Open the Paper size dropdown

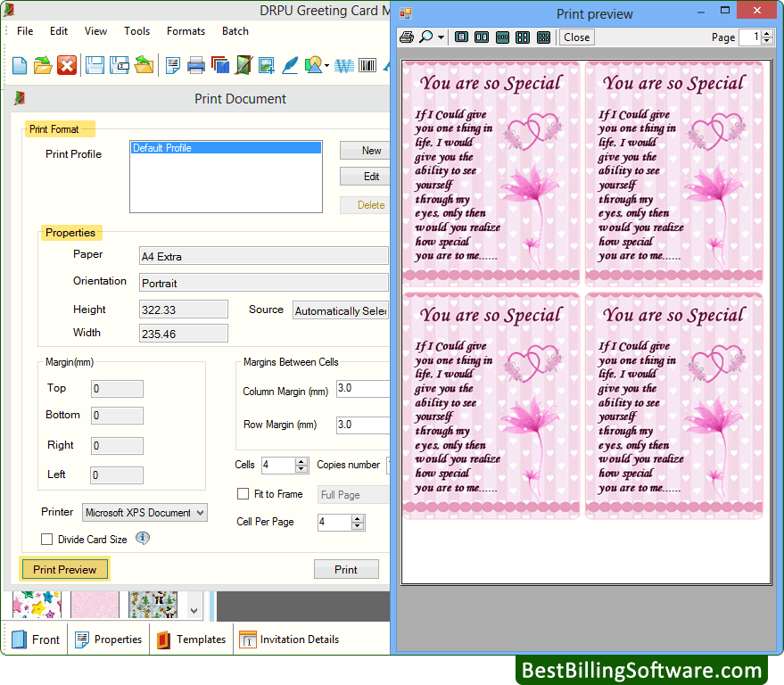coord(263,256)
